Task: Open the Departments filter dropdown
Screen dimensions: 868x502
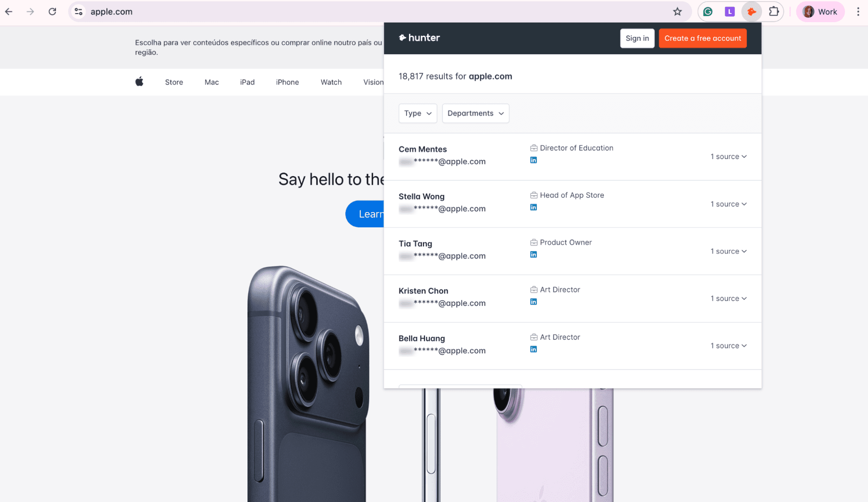Action: pyautogui.click(x=475, y=113)
